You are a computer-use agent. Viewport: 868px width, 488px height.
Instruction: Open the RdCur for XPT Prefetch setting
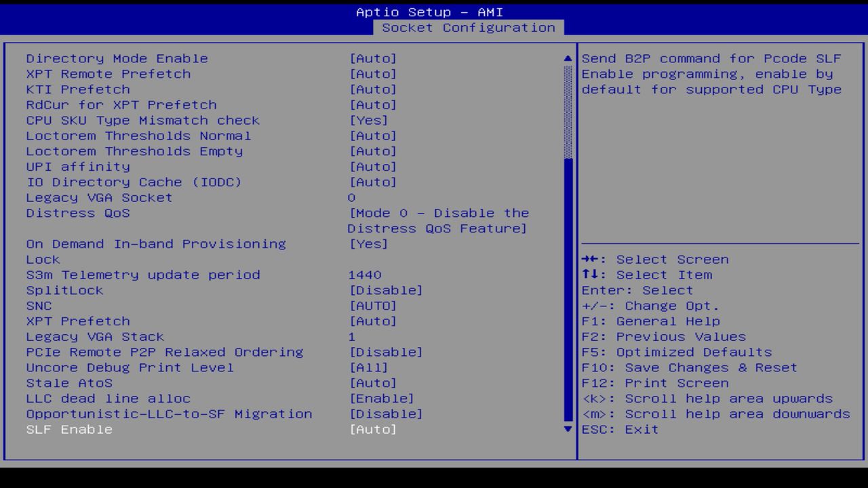(374, 104)
